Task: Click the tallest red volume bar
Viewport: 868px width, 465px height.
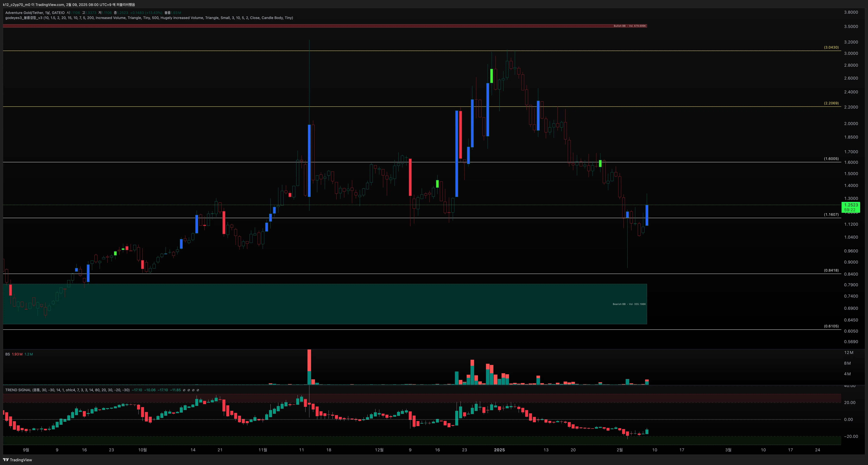Action: [309, 360]
